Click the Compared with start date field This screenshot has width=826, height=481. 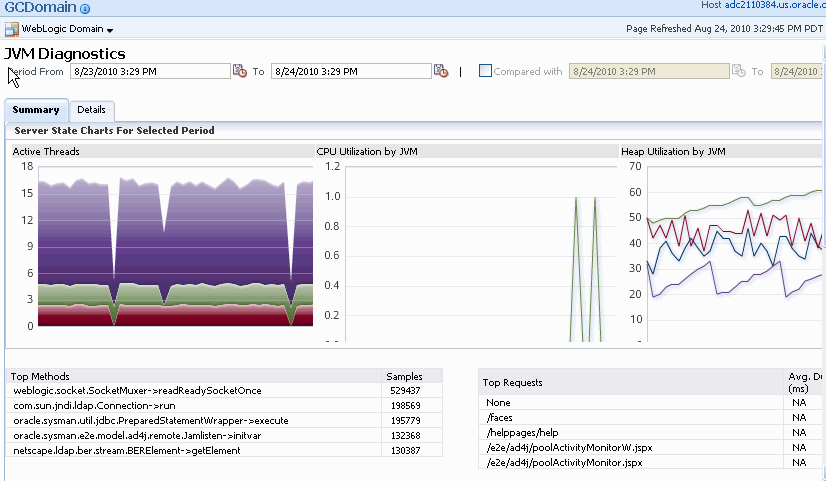(649, 71)
